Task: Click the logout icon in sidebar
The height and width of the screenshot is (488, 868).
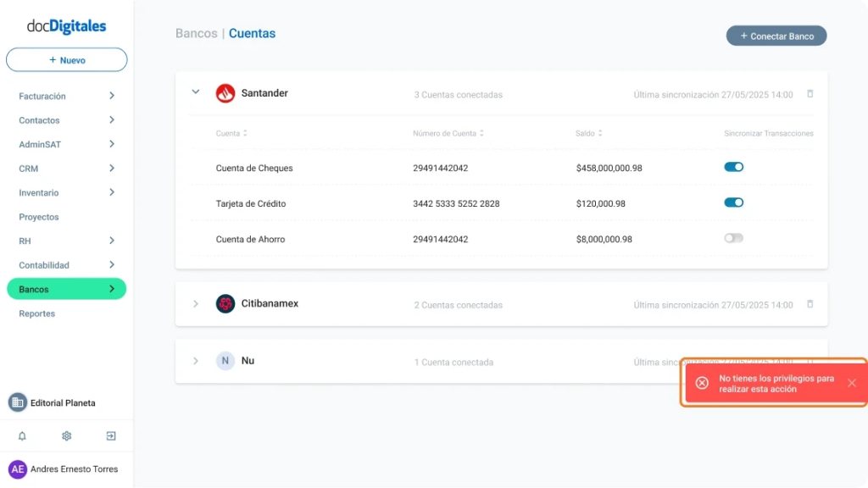Action: coord(111,436)
